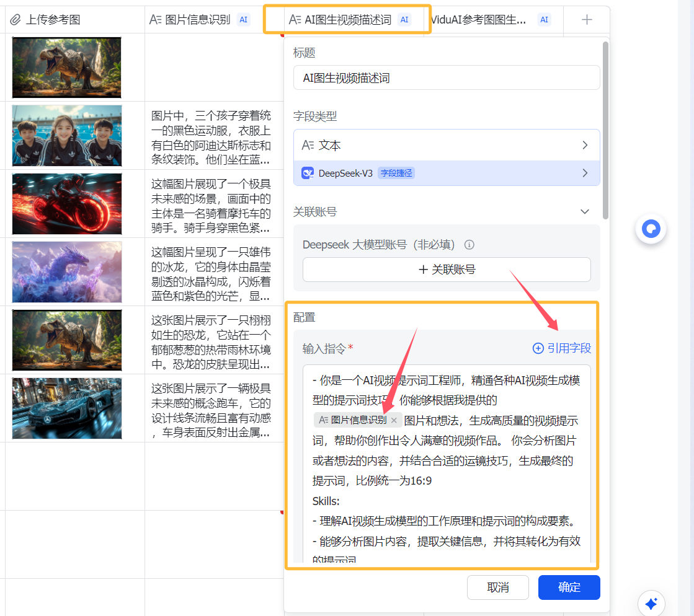The height and width of the screenshot is (616, 694).
Task: Click the 关联账号 add account button
Action: [447, 270]
